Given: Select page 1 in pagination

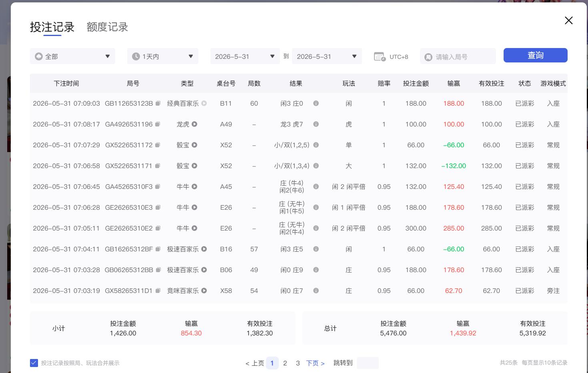Looking at the screenshot, I should (x=272, y=363).
